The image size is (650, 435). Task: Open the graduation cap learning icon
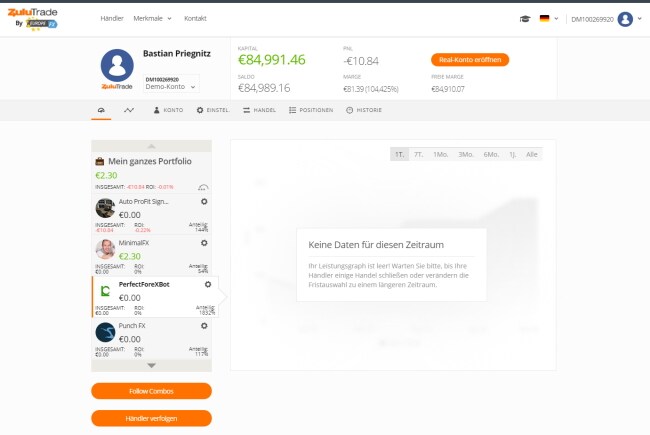coord(525,19)
